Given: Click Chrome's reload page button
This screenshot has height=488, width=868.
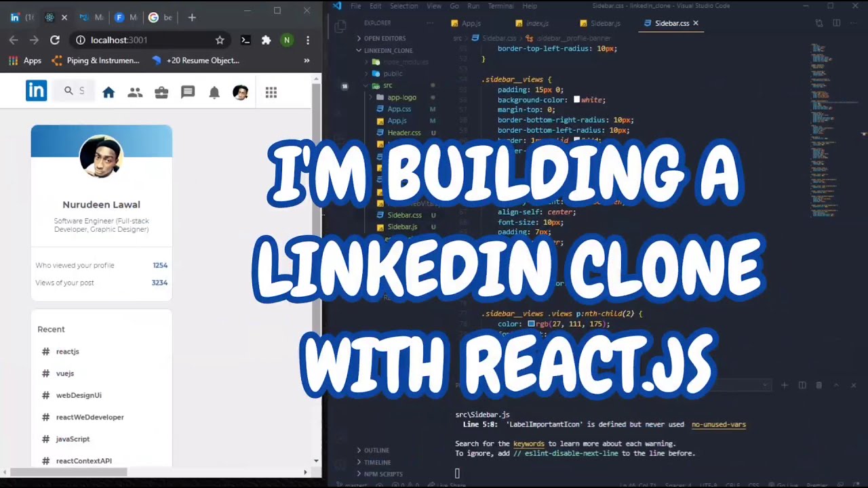Looking at the screenshot, I should click(55, 40).
